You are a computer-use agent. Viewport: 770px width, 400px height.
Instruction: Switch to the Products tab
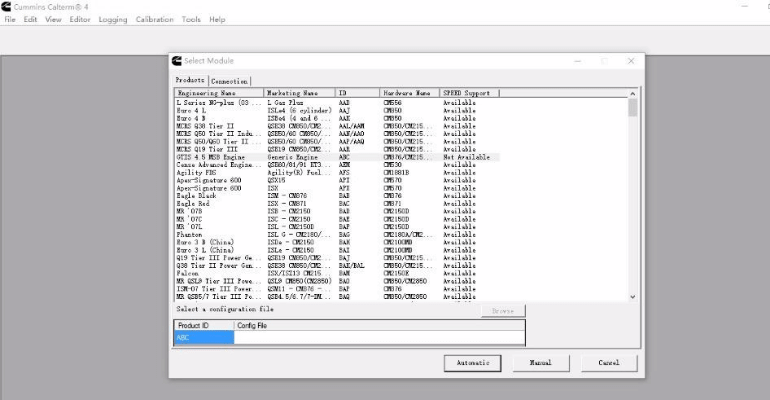(x=190, y=80)
